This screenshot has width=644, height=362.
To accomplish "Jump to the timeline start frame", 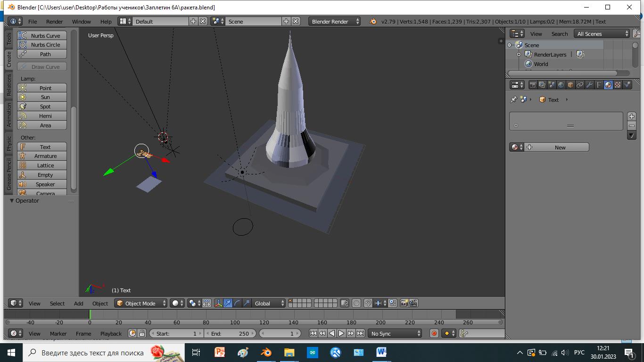I will pyautogui.click(x=313, y=333).
